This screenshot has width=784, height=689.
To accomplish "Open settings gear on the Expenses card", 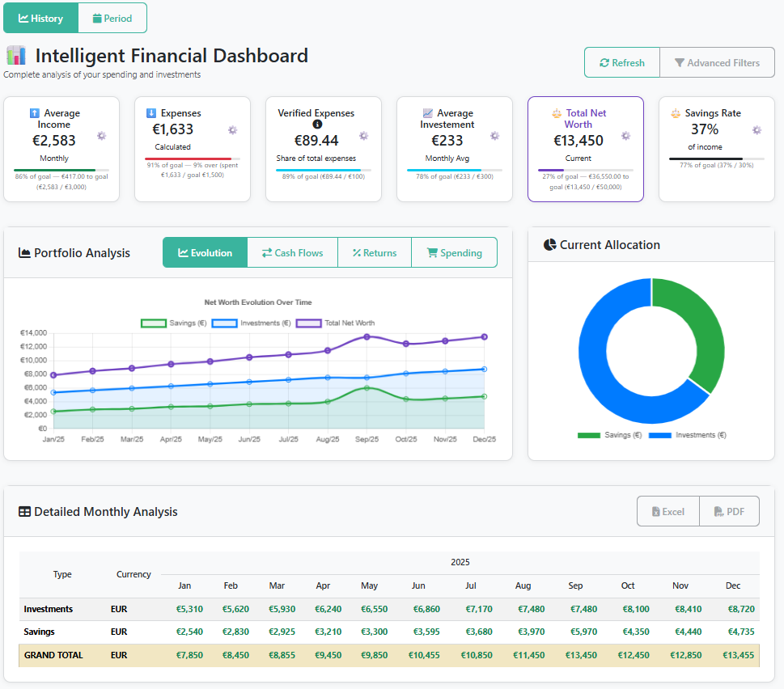I will coord(232,130).
